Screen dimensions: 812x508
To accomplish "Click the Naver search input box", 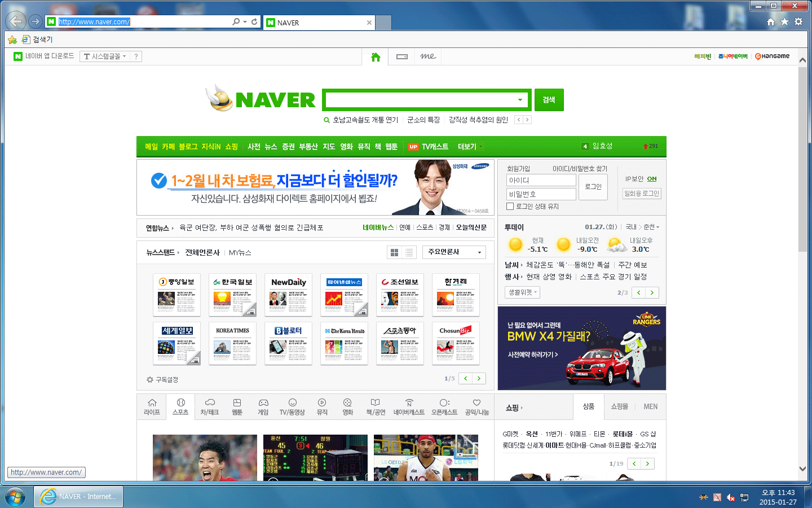I will (420, 100).
